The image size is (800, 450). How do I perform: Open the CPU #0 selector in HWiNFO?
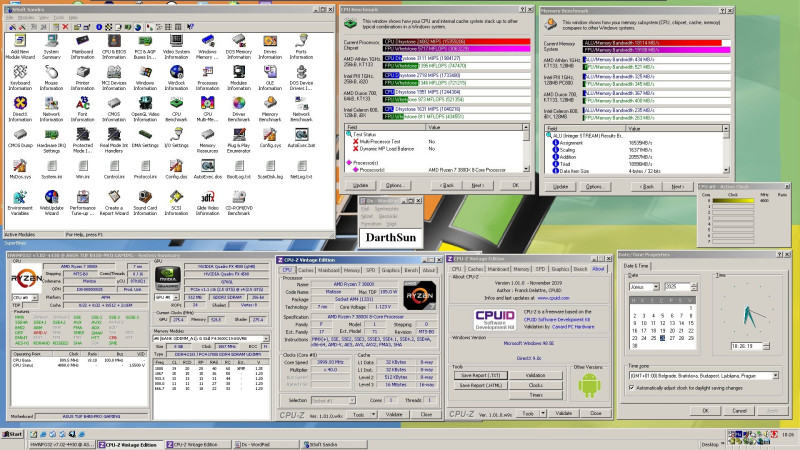click(24, 297)
